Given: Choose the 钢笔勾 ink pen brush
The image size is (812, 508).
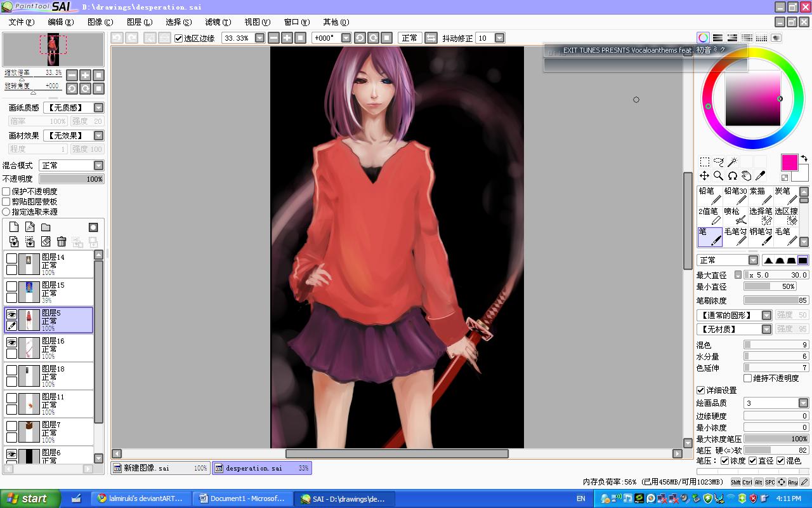Looking at the screenshot, I should (x=761, y=237).
